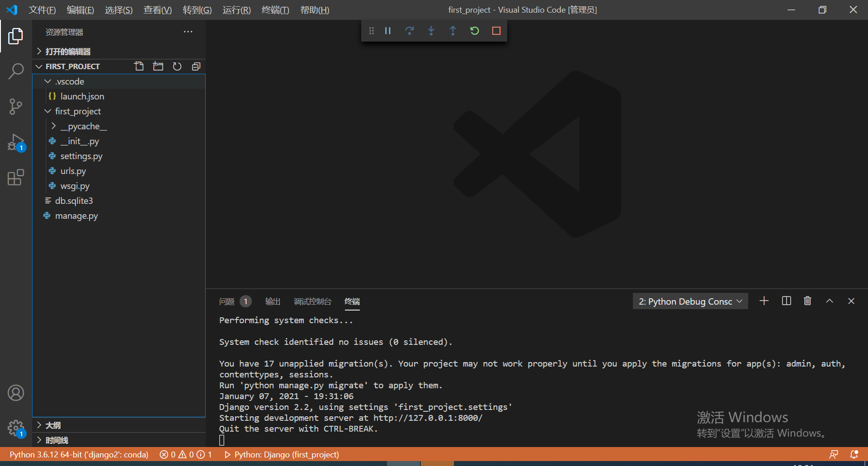The image size is (868, 466).
Task: Click Step Over in debug toolbar
Action: point(410,31)
